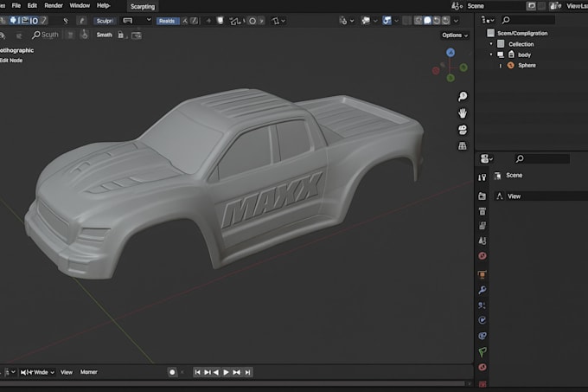Select the body item in outliner
Viewport: 588px width, 392px height.
click(524, 55)
